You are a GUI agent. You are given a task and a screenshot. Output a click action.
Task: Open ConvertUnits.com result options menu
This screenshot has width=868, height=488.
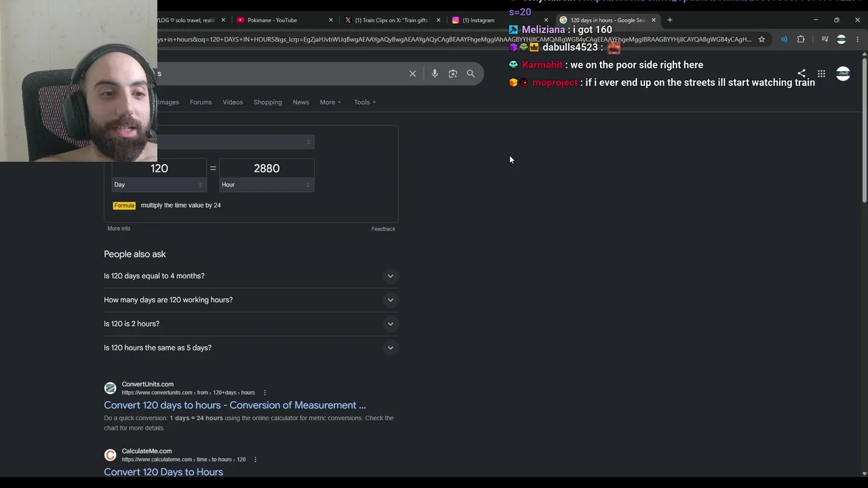[x=264, y=392]
